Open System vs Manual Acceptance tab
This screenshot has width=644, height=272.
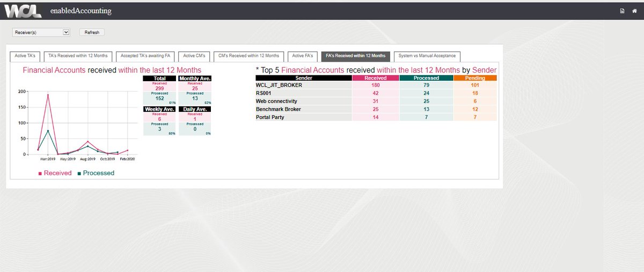click(x=427, y=56)
